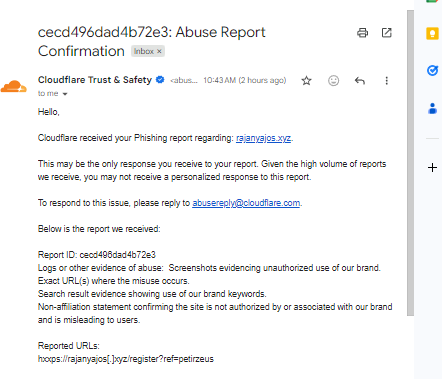This screenshot has width=442, height=379.
Task: Open the rajanyajos.xyz link
Action: pyautogui.click(x=263, y=138)
